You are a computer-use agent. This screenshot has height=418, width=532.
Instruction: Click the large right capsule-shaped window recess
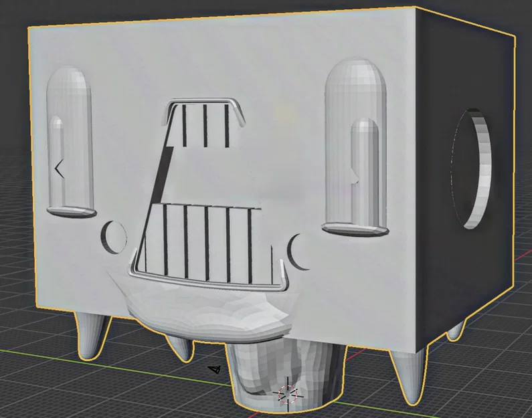coord(355,146)
